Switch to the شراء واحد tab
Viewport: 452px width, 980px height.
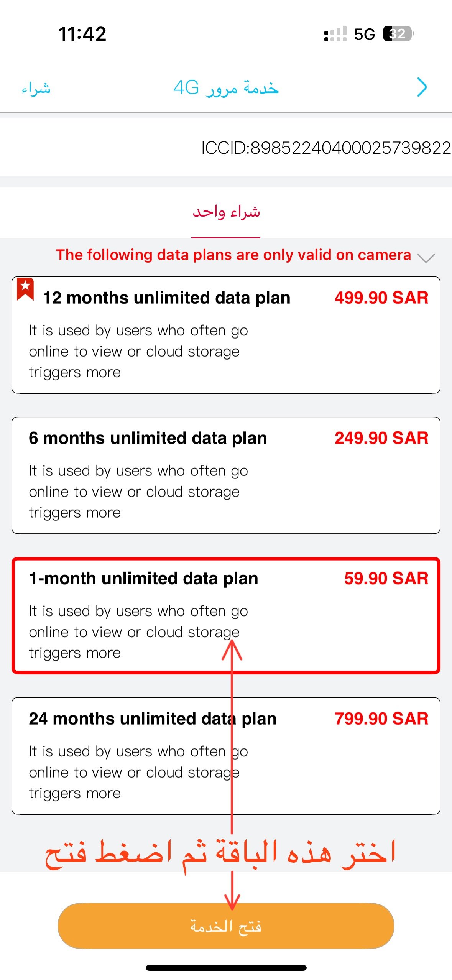tap(226, 212)
